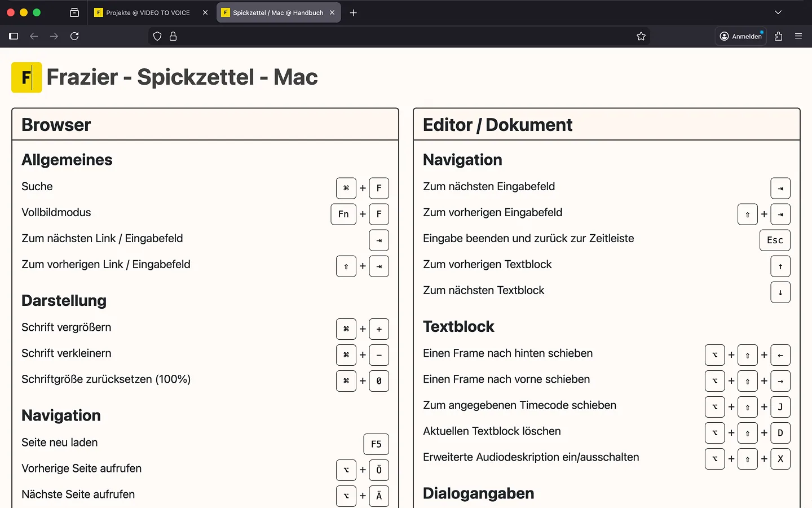Click the Frazier yellow logo
The height and width of the screenshot is (508, 812).
[27, 77]
